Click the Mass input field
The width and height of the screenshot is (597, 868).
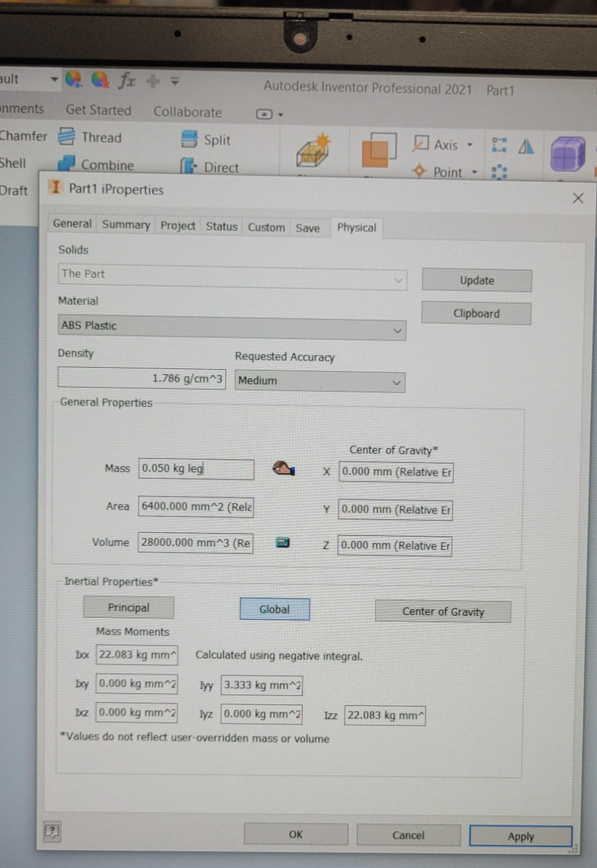[197, 469]
